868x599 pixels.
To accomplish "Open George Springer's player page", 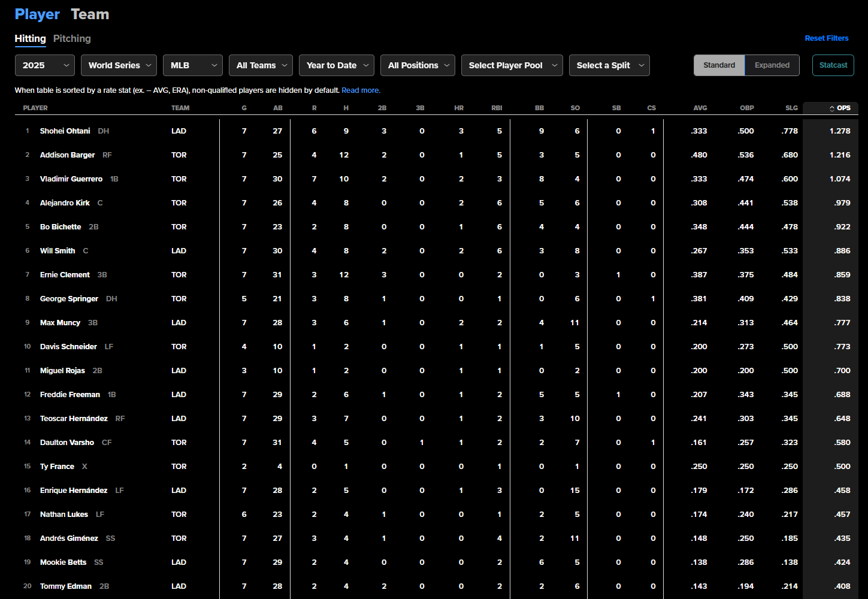I will click(x=69, y=299).
